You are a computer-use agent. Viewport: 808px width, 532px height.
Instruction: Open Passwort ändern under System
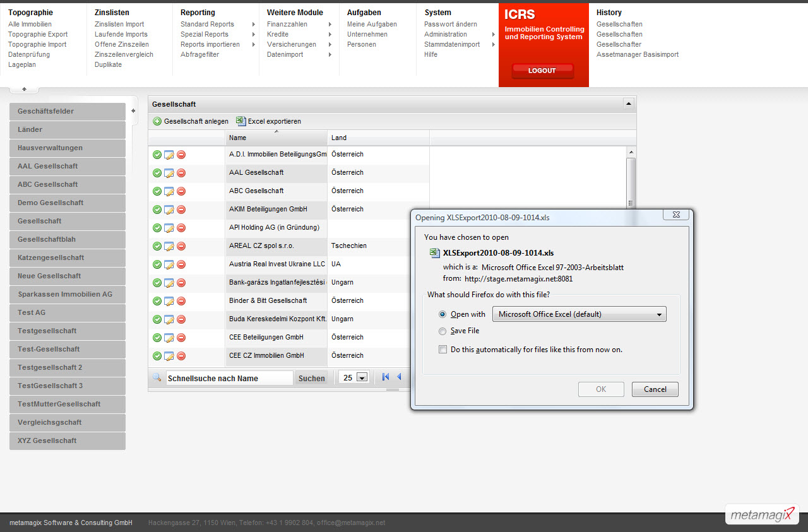point(451,25)
